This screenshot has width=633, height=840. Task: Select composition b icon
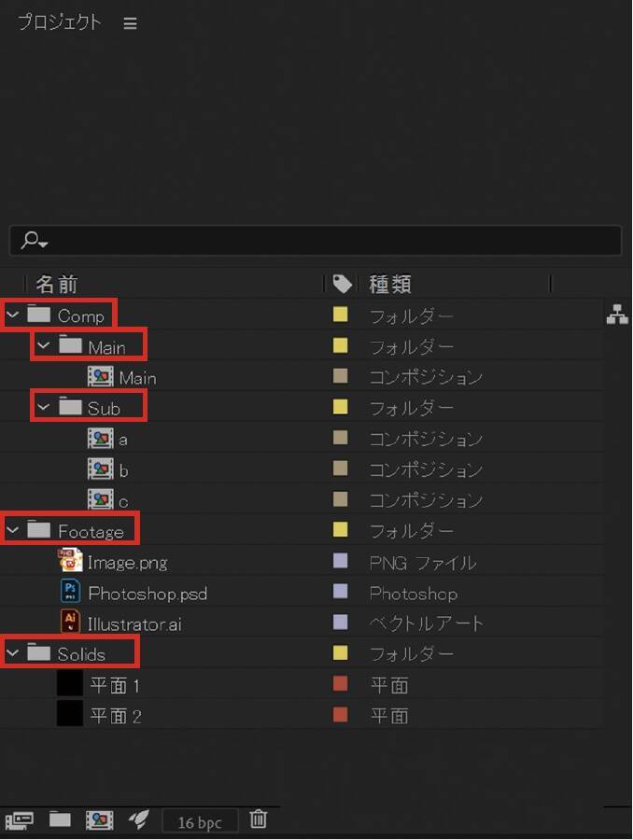pyautogui.click(x=100, y=469)
